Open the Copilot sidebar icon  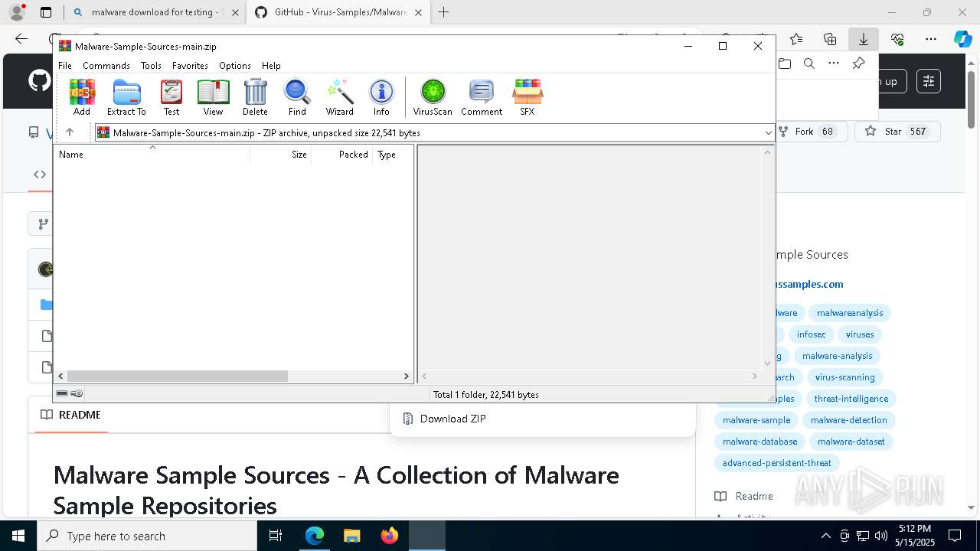tap(962, 39)
